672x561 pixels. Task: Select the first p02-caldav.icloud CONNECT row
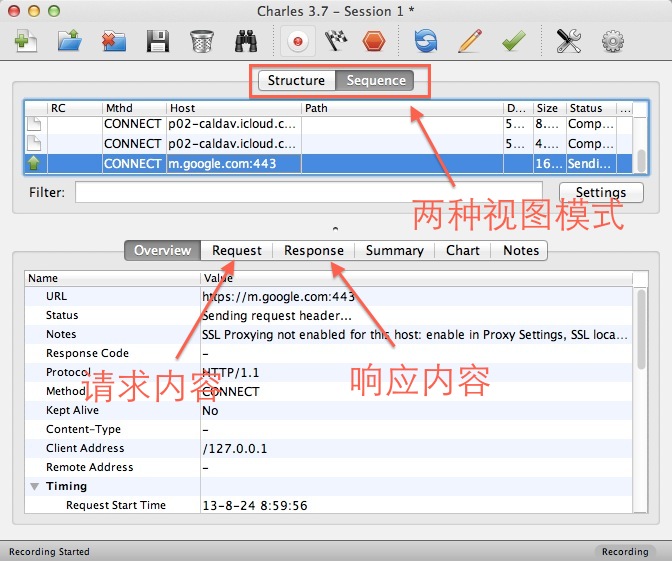click(328, 124)
